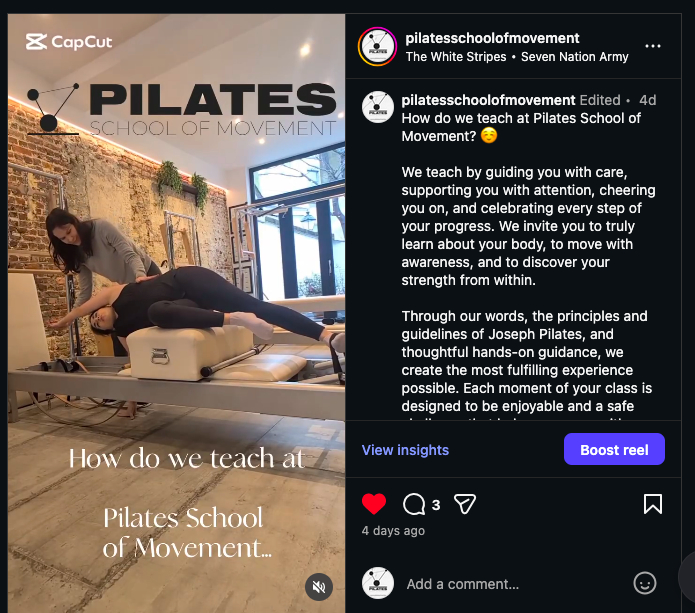Click the comment count number 3
The height and width of the screenshot is (613, 695).
tap(436, 505)
